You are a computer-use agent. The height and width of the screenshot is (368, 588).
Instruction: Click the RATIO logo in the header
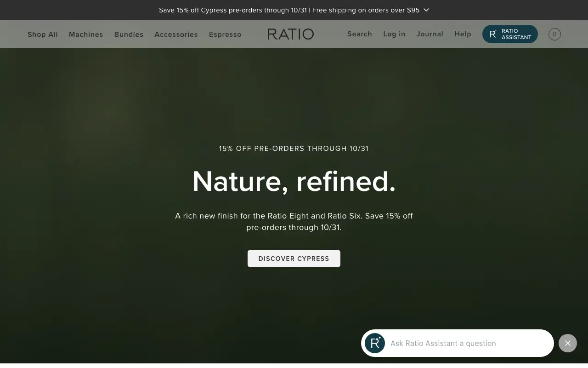point(291,34)
